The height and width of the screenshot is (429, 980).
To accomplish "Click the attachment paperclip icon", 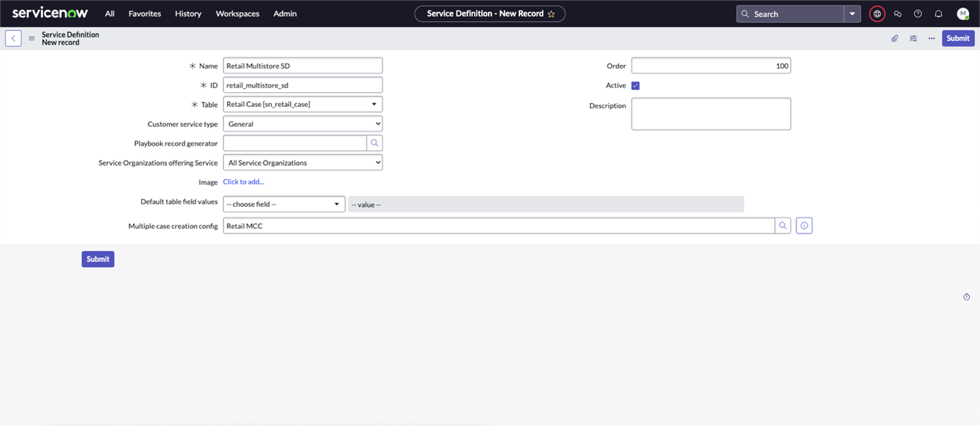I will [x=894, y=38].
